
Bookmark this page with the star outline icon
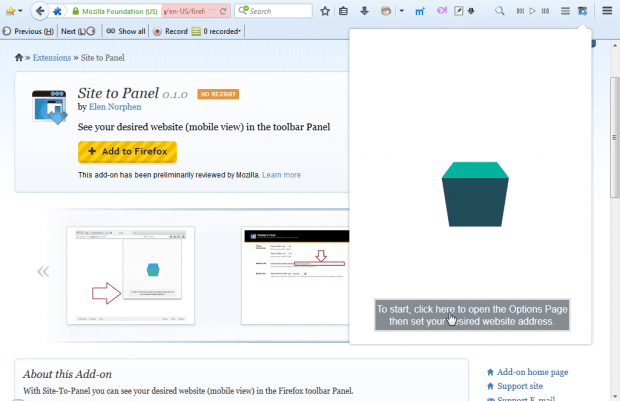point(325,11)
